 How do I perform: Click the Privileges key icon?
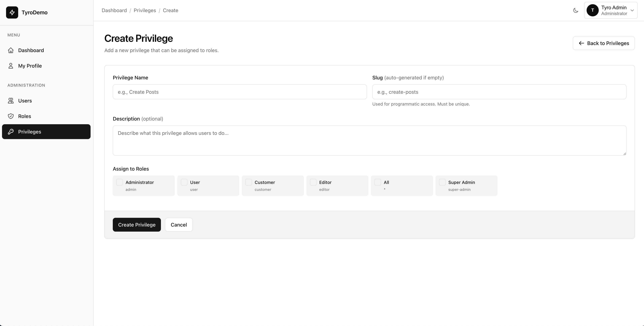(11, 132)
